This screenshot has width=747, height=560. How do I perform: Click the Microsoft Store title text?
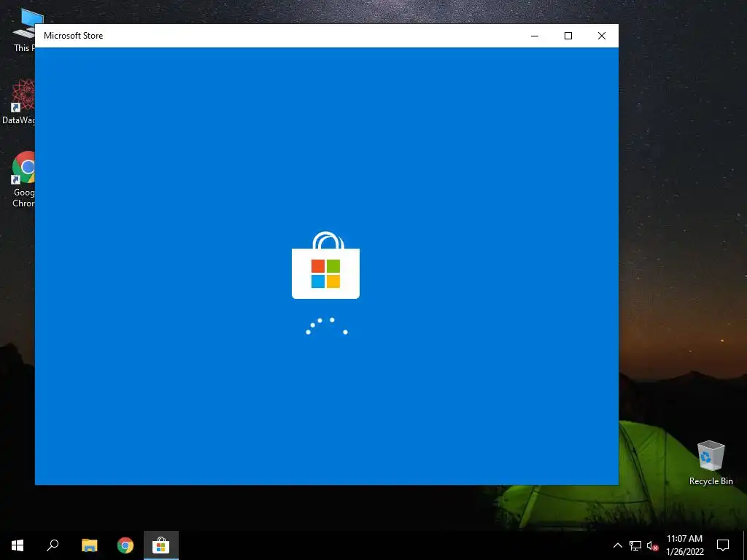pyautogui.click(x=74, y=36)
